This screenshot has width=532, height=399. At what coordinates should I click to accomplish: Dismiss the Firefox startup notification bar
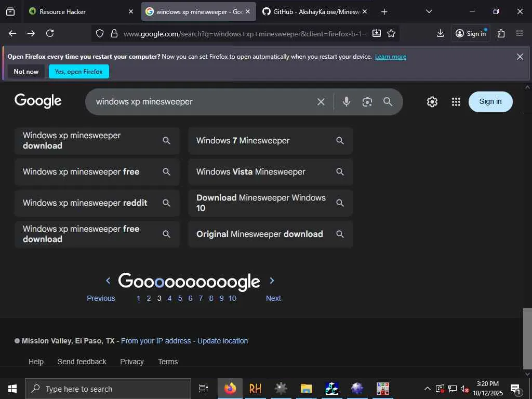click(520, 57)
